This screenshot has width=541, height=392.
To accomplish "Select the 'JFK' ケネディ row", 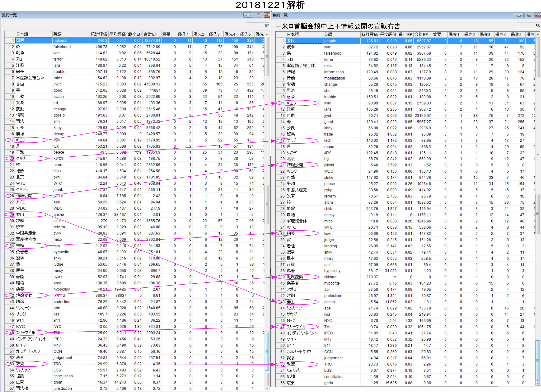I will coord(327,153).
